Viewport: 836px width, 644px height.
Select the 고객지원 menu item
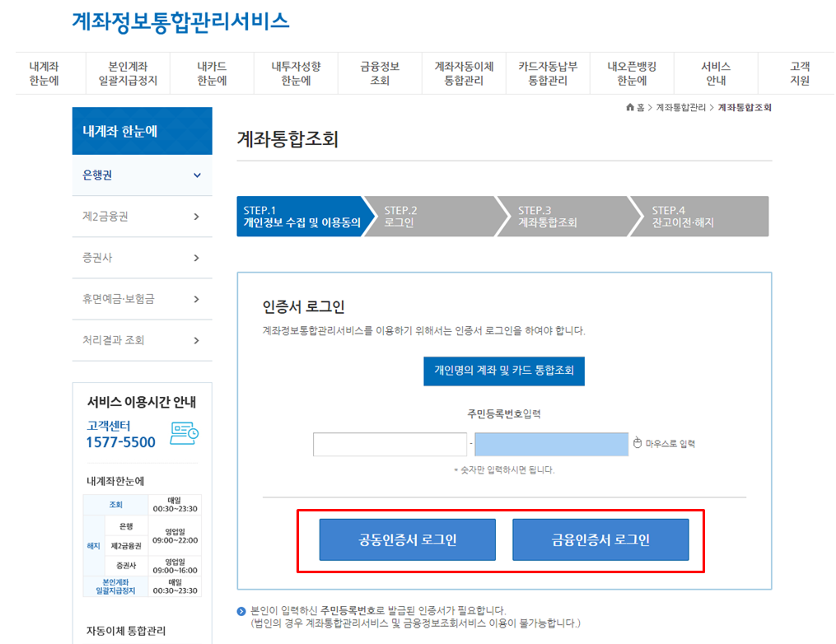click(798, 72)
